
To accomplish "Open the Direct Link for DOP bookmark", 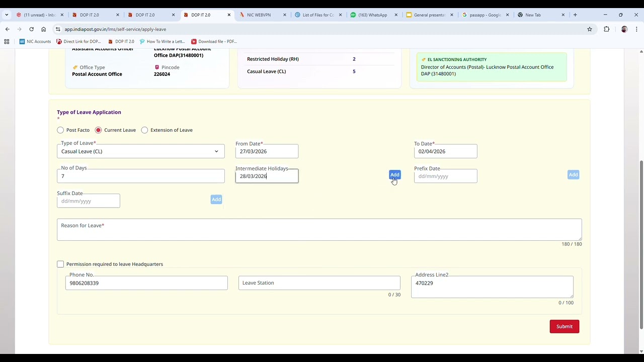I will (78, 41).
